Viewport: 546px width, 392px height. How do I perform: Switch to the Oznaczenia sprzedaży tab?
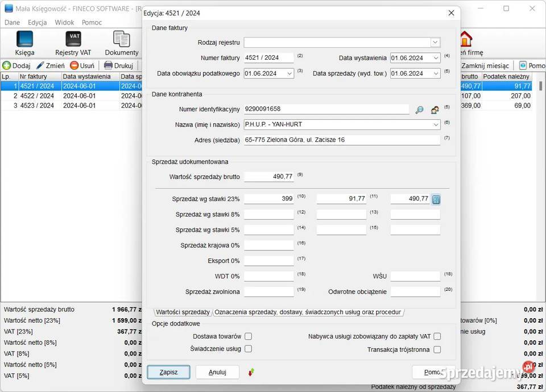[x=308, y=312]
